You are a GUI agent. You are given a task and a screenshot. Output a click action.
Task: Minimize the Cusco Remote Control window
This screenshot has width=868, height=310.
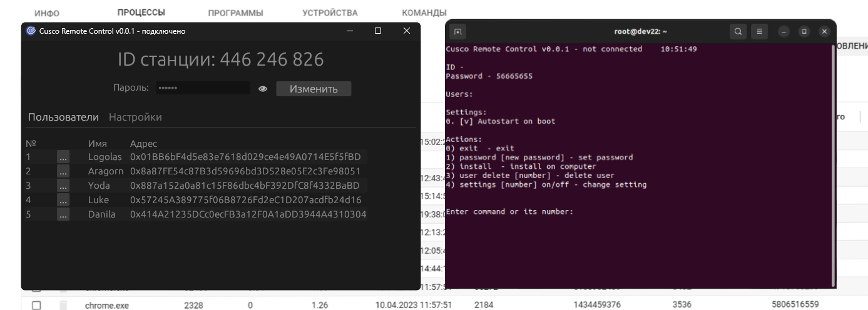pyautogui.click(x=350, y=31)
